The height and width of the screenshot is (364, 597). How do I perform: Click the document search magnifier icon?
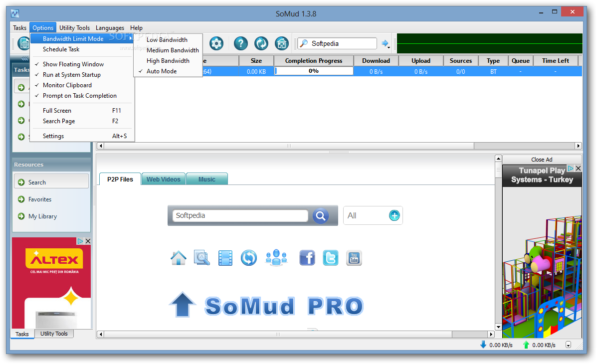(x=202, y=258)
